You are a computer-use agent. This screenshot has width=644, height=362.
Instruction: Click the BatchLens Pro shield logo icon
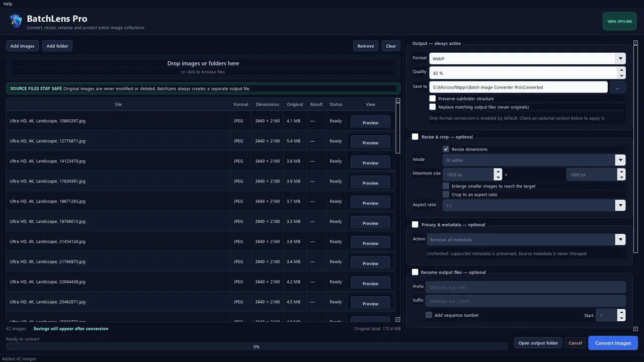tap(16, 21)
